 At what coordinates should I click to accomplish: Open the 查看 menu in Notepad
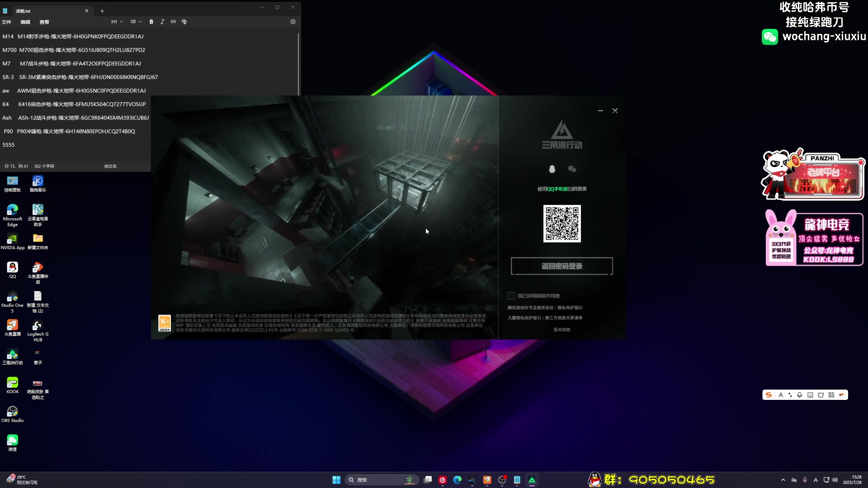(x=44, y=22)
